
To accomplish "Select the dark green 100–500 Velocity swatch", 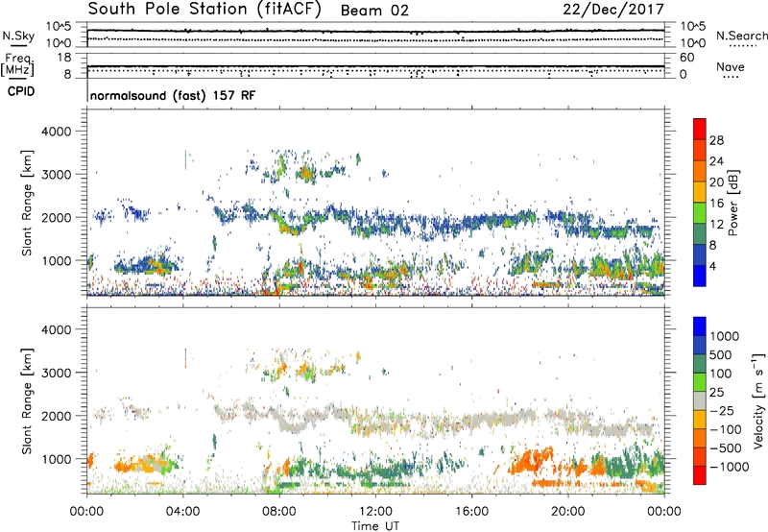I will [x=700, y=364].
